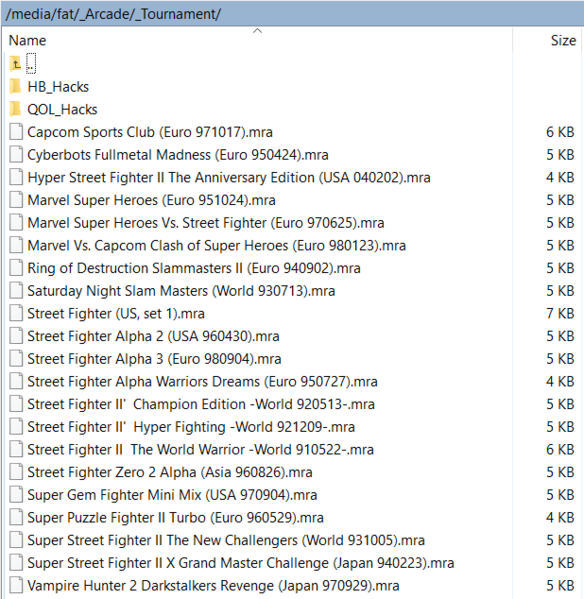Click the Ring of Destruction Slammasters II file icon

coord(16,268)
